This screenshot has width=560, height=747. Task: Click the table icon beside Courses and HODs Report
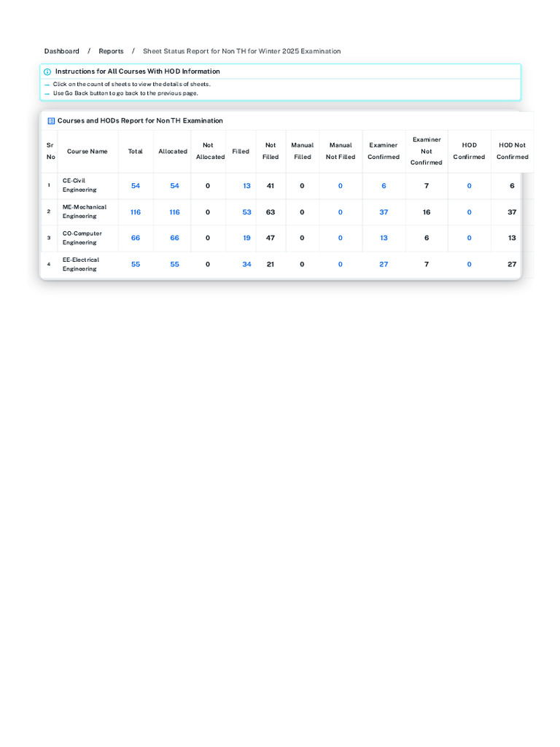[x=51, y=121]
